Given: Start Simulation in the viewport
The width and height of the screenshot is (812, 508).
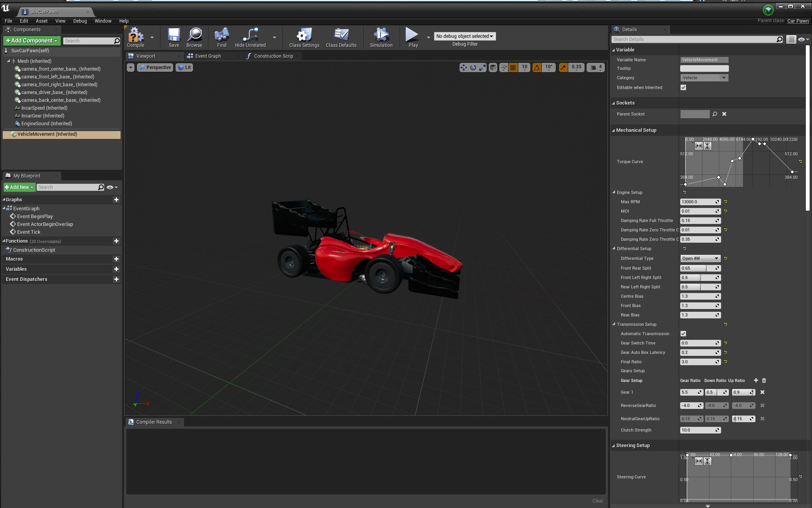Looking at the screenshot, I should (381, 37).
